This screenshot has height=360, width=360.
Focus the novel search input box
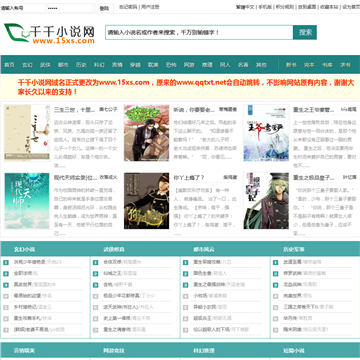tap(199, 32)
